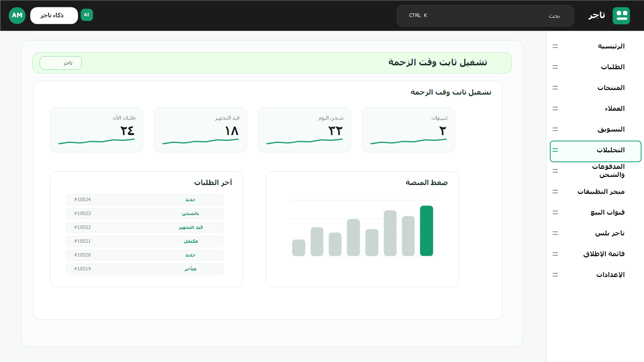Click the handle icon beside المدفوعات والشحن
644x362 pixels.
(555, 171)
